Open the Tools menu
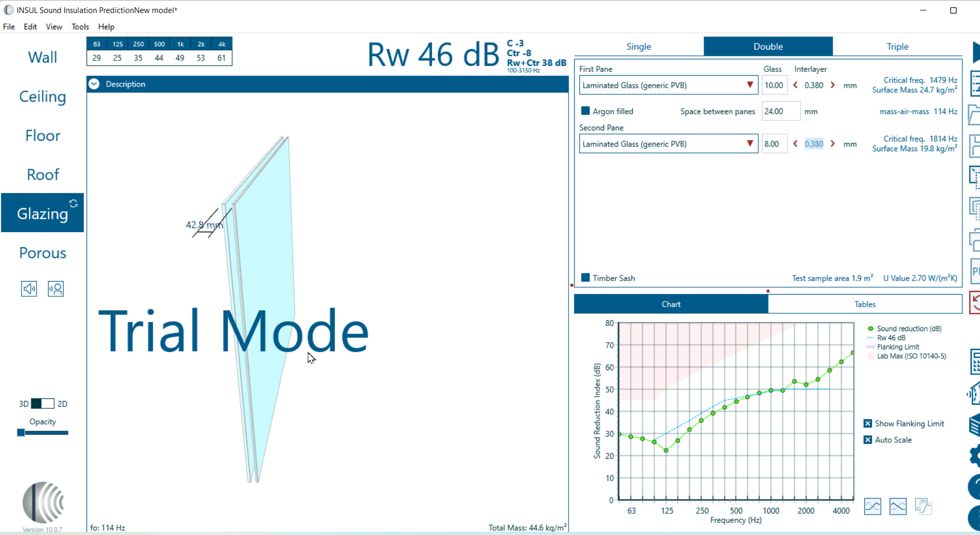980x535 pixels. click(80, 27)
